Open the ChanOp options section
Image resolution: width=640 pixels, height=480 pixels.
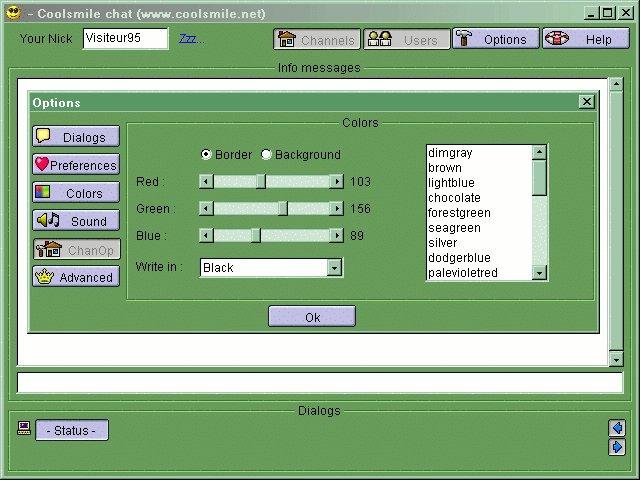(77, 249)
